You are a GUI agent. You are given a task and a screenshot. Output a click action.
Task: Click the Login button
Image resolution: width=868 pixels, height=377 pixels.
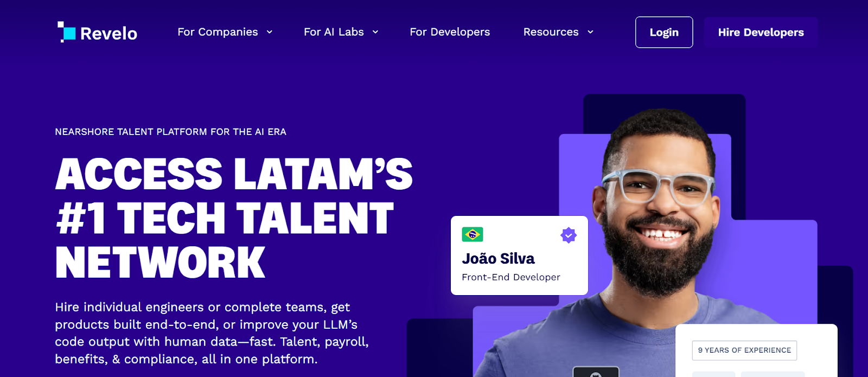664,32
